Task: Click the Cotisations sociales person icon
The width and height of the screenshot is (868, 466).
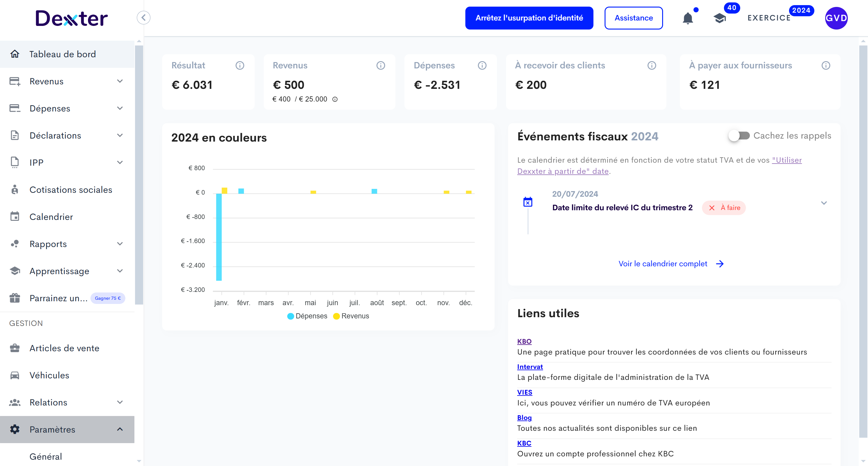Action: (15, 189)
